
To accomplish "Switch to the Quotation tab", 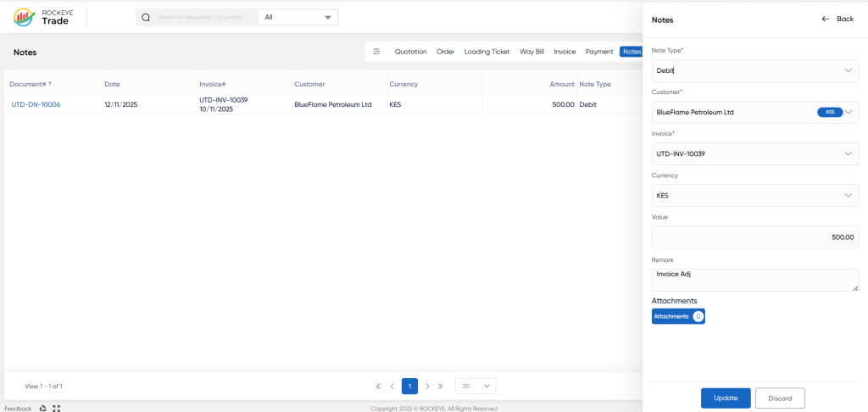I will 411,52.
